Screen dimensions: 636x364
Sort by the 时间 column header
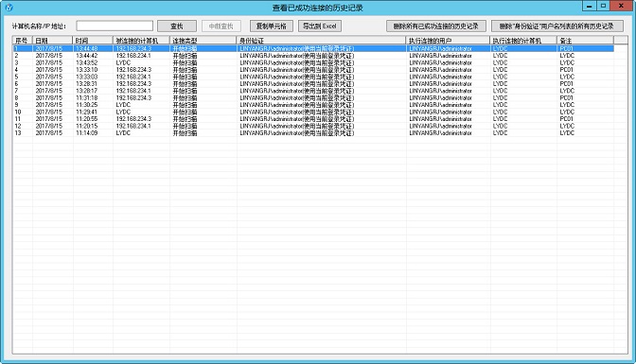93,41
